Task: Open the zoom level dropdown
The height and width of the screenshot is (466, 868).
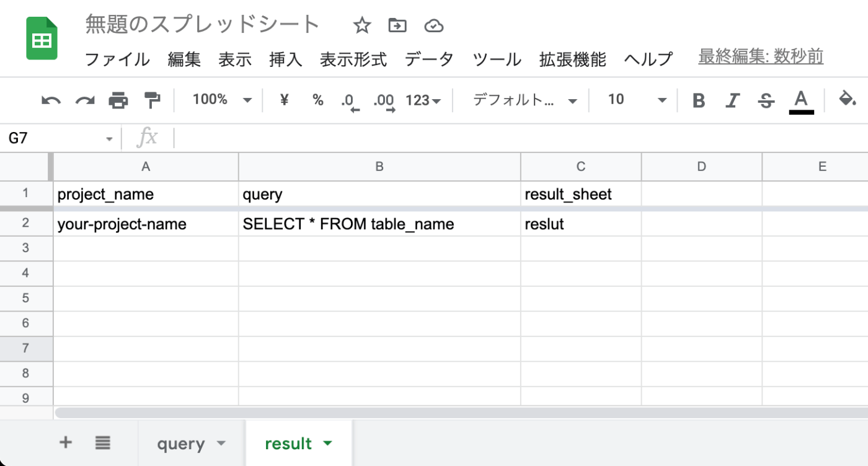Action: click(220, 100)
